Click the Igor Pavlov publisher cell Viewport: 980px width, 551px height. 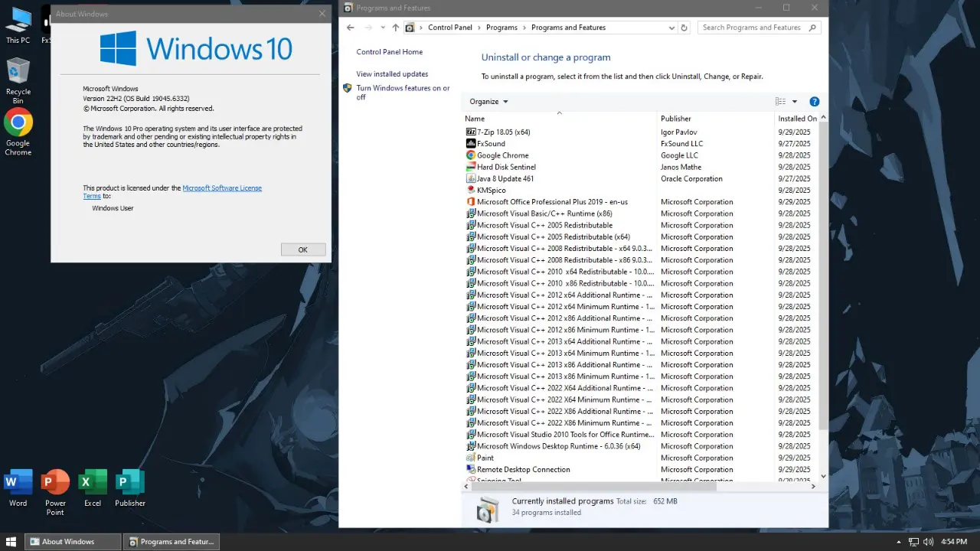(x=679, y=132)
